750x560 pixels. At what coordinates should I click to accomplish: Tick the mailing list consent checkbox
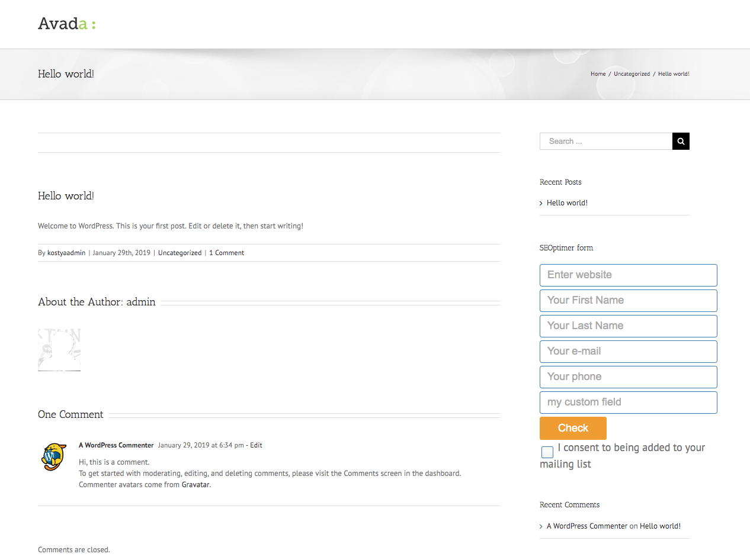[547, 452]
